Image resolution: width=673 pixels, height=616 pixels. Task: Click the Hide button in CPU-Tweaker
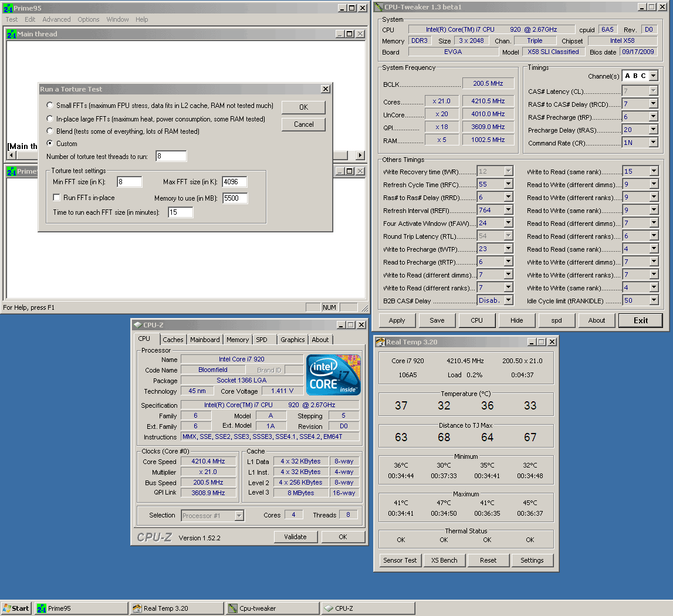point(517,320)
